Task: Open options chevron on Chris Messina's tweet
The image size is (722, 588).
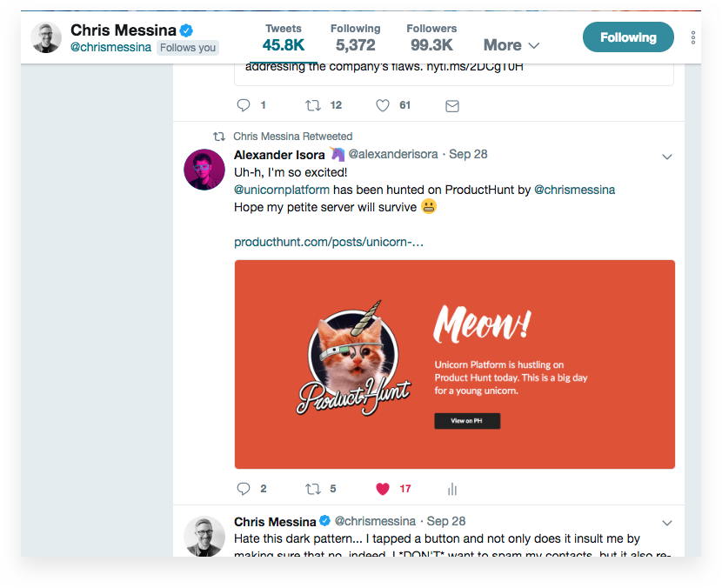Action: pyautogui.click(x=667, y=523)
